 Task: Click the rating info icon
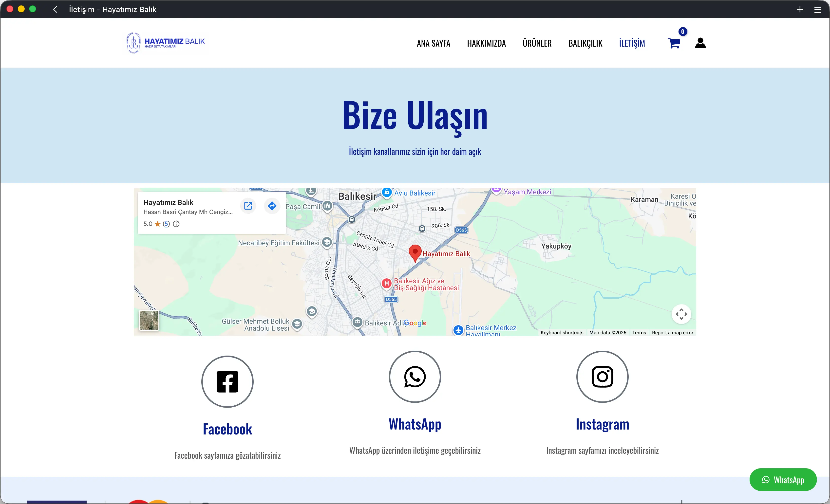click(176, 224)
